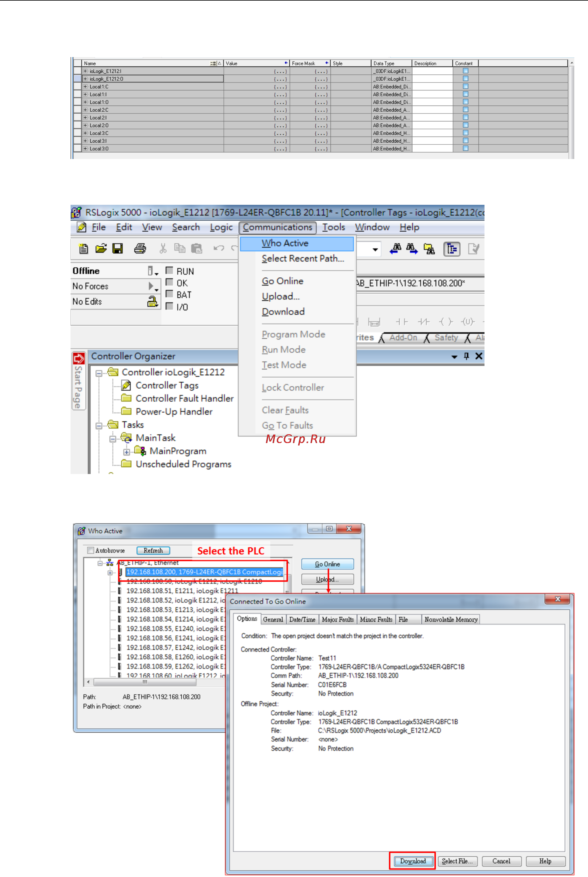Select the Output Energize coil icon

point(446,322)
